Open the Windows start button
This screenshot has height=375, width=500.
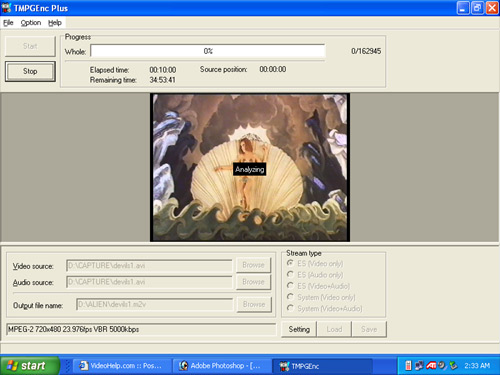tap(30, 366)
